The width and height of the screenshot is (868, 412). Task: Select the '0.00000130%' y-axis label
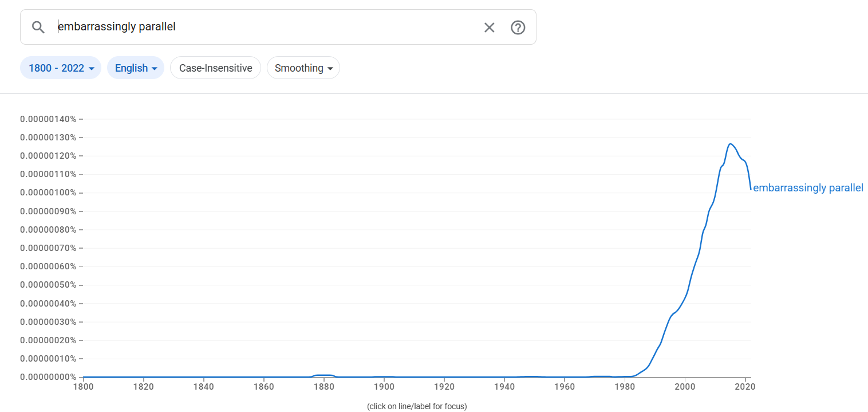(x=48, y=138)
